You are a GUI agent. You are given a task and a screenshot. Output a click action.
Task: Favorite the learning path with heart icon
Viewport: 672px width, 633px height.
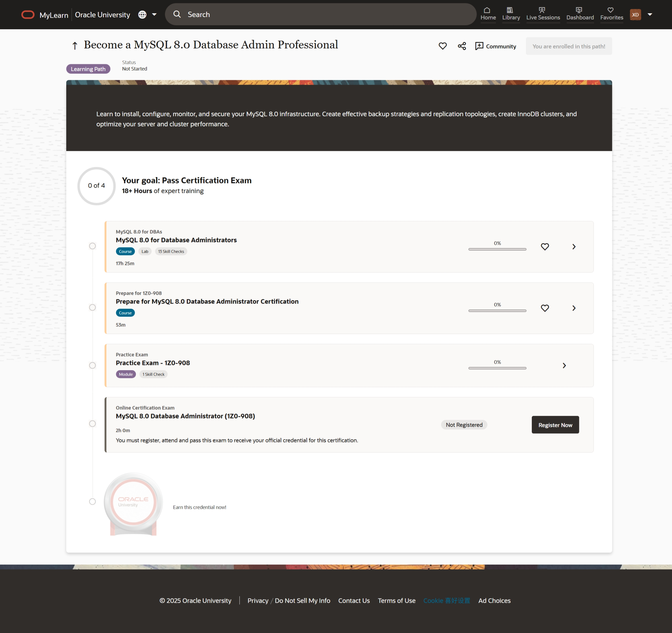443,46
